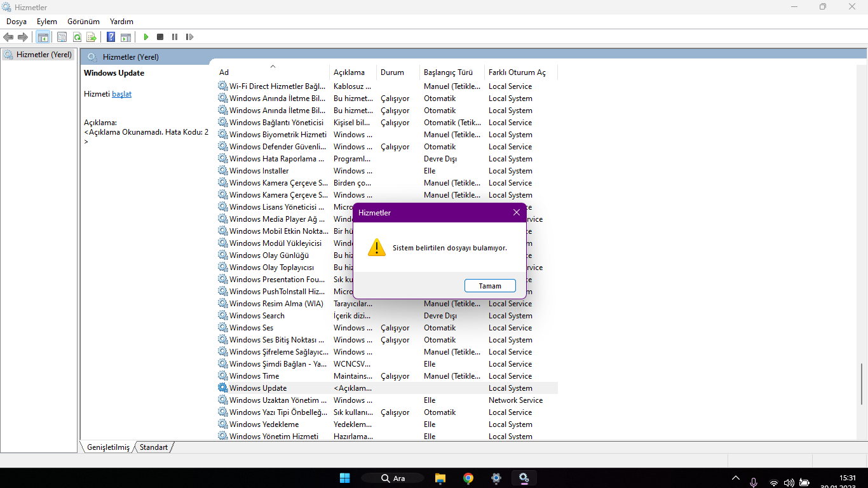The image size is (868, 488).
Task: Select the Windows Update service row
Action: (x=387, y=388)
